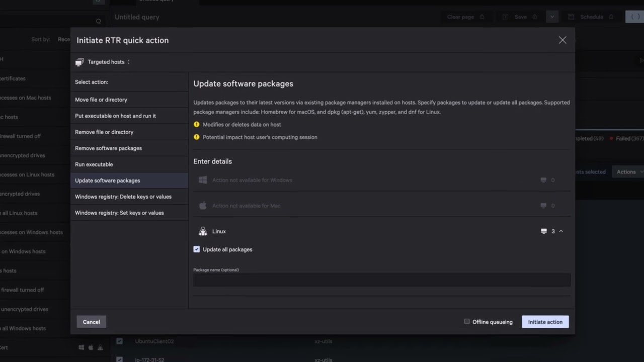This screenshot has height=362, width=644.
Task: Click the Apple logo icon in Enter details
Action: point(203,206)
